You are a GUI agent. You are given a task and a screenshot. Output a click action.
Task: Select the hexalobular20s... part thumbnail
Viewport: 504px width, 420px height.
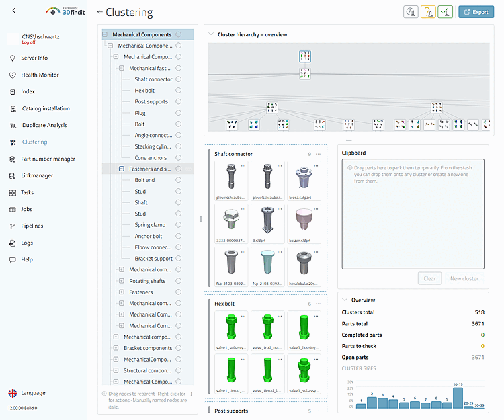[x=304, y=267]
